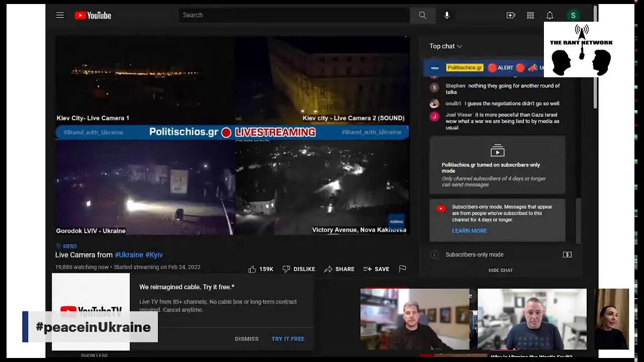Click the video title 'Live Camera from'
644x362 pixels.
click(x=84, y=255)
